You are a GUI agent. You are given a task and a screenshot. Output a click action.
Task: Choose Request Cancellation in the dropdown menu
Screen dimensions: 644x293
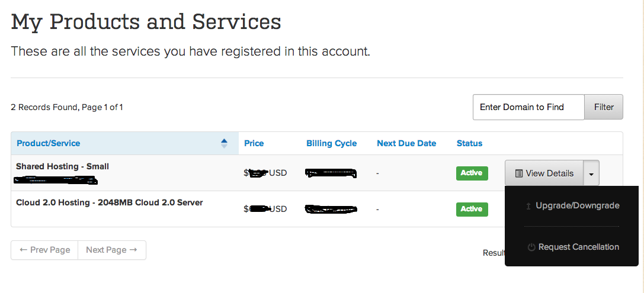[578, 247]
